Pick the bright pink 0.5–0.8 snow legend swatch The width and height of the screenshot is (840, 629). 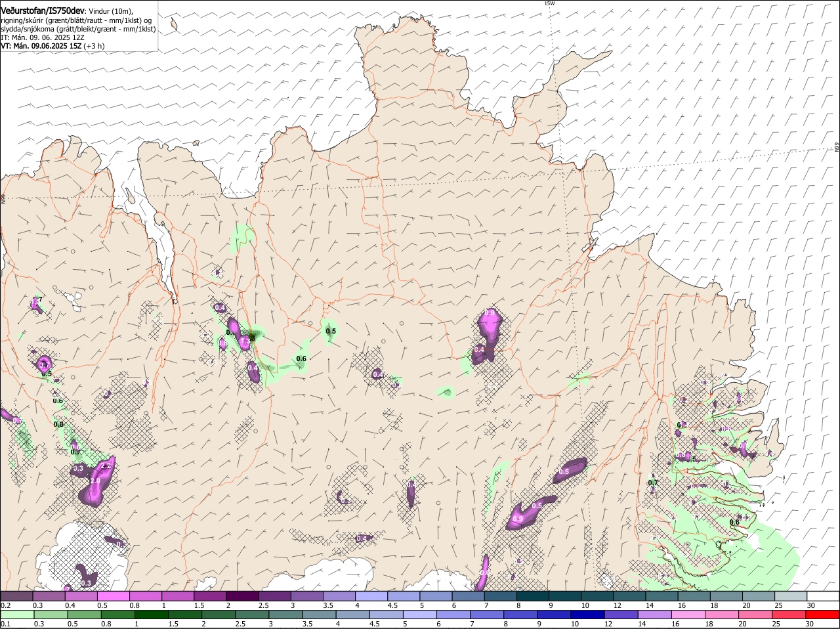coord(113,596)
